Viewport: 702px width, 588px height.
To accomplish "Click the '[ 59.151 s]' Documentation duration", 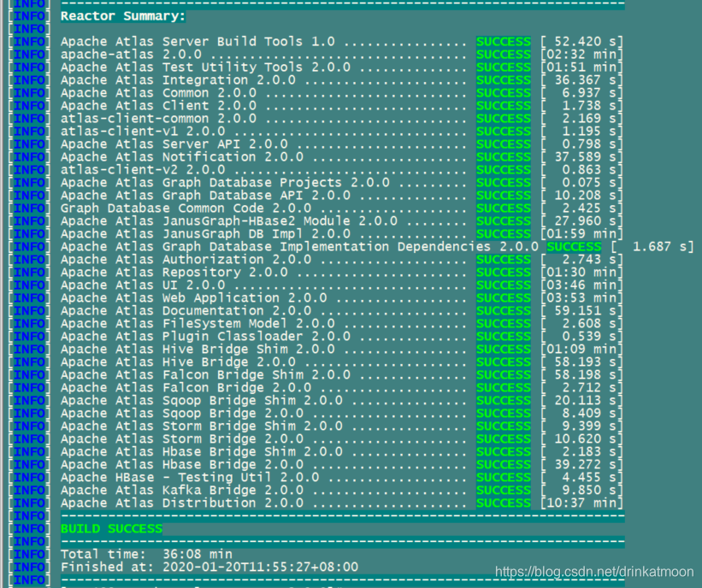I will 581,311.
